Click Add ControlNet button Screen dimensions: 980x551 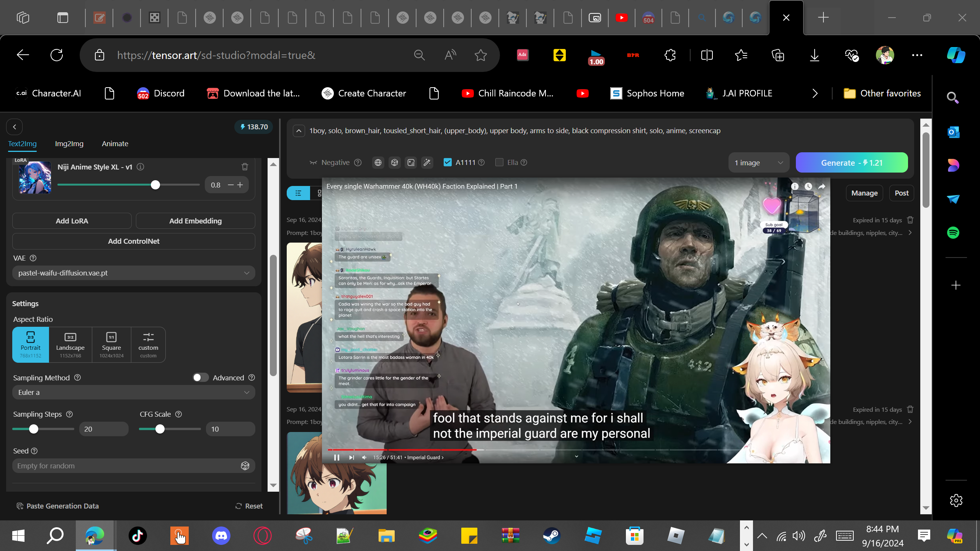134,241
